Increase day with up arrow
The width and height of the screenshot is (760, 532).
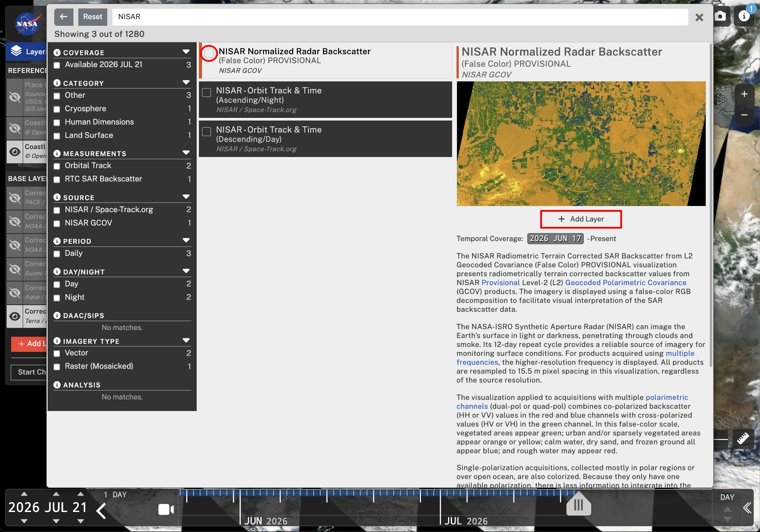(81, 494)
